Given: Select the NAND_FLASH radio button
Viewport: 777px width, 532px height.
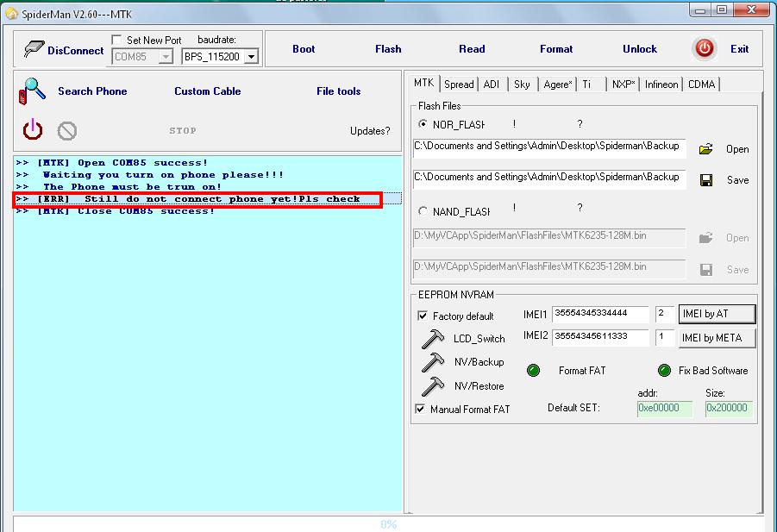Looking at the screenshot, I should 423,211.
